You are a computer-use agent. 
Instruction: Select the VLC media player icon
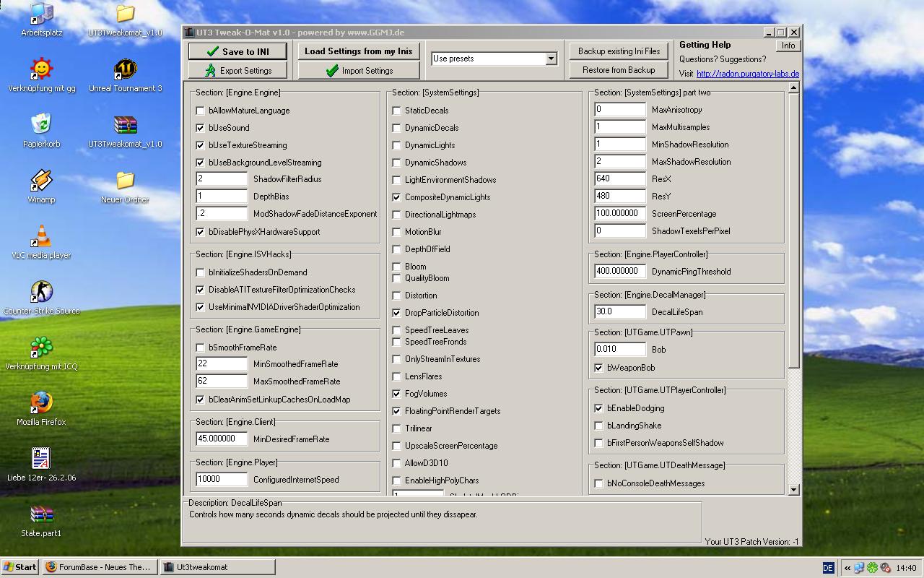tap(41, 242)
